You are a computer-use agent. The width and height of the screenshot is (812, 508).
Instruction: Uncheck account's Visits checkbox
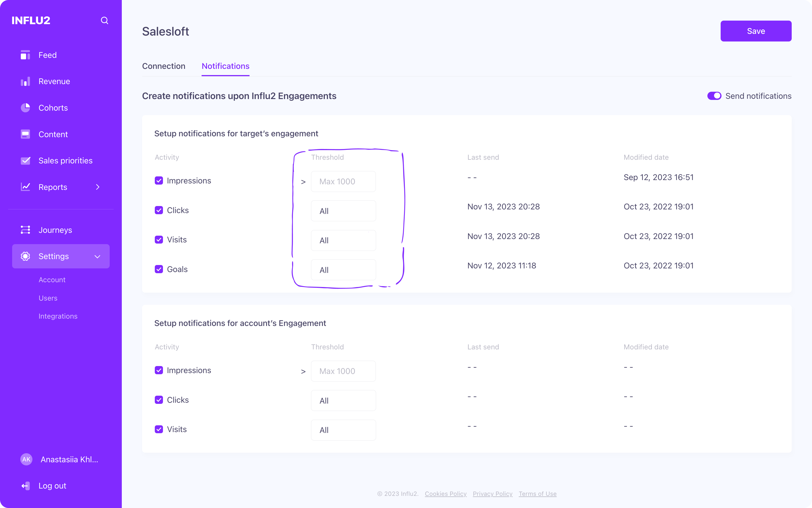[x=159, y=429]
